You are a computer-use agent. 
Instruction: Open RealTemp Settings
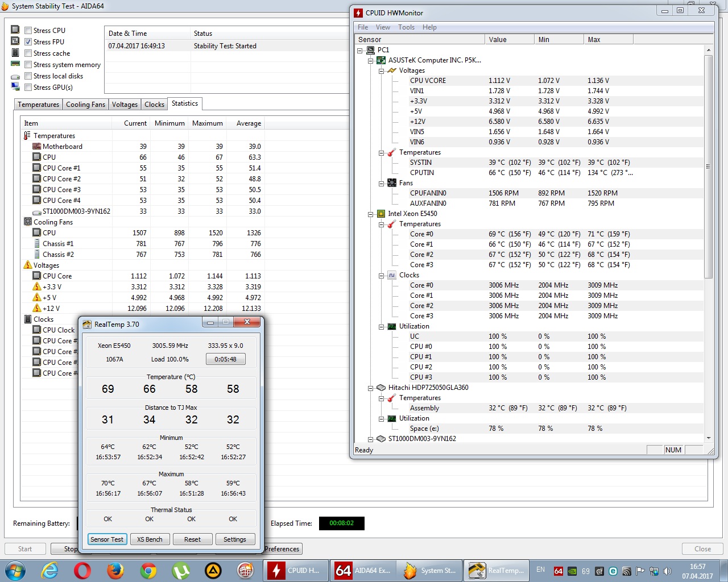(x=235, y=539)
